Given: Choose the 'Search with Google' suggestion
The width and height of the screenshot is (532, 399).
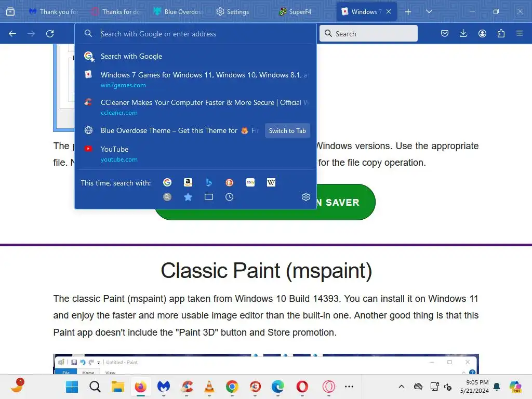Looking at the screenshot, I should pos(196,56).
